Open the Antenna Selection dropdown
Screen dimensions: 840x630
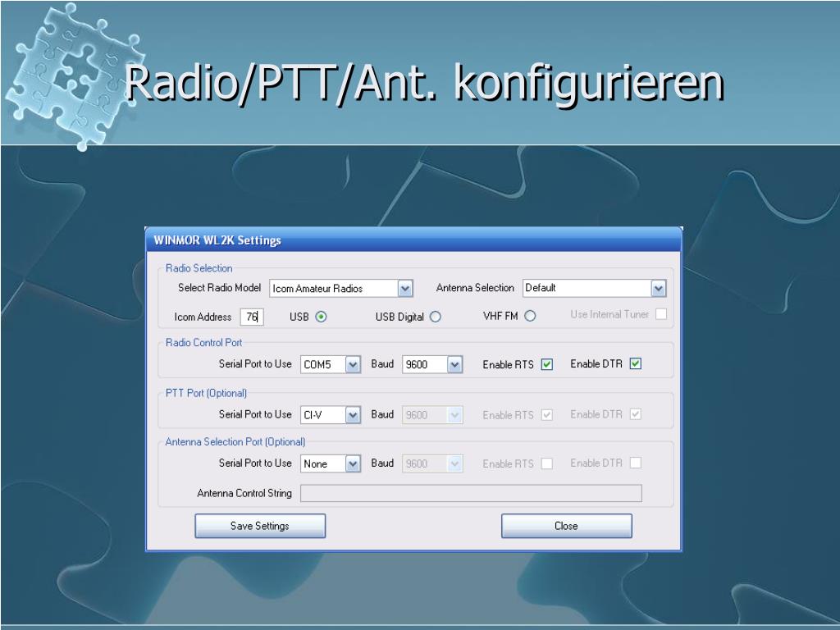pyautogui.click(x=594, y=288)
